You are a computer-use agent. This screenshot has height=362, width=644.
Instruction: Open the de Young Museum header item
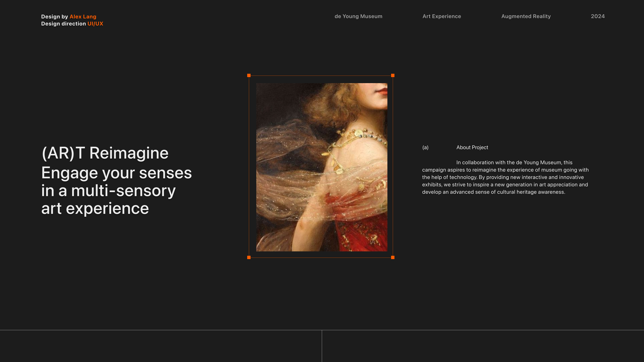tap(358, 16)
